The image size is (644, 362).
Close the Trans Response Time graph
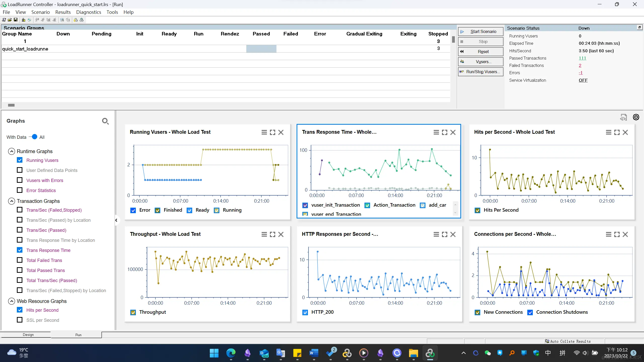point(453,132)
